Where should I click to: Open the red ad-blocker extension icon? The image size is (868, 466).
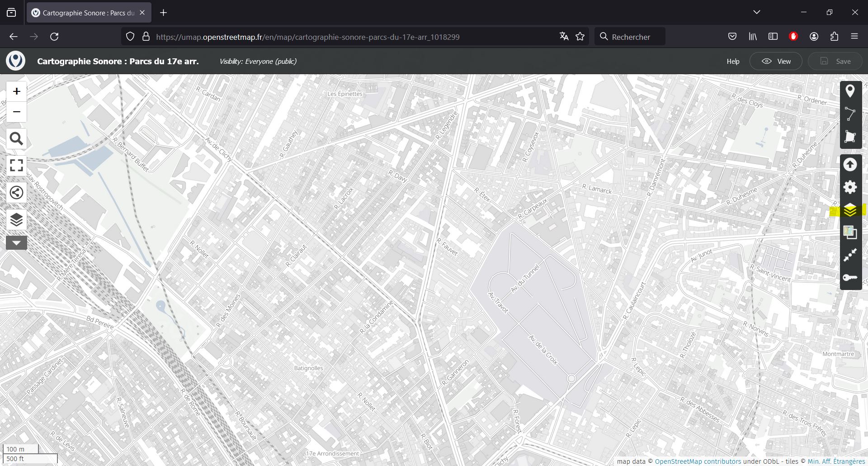coord(793,37)
